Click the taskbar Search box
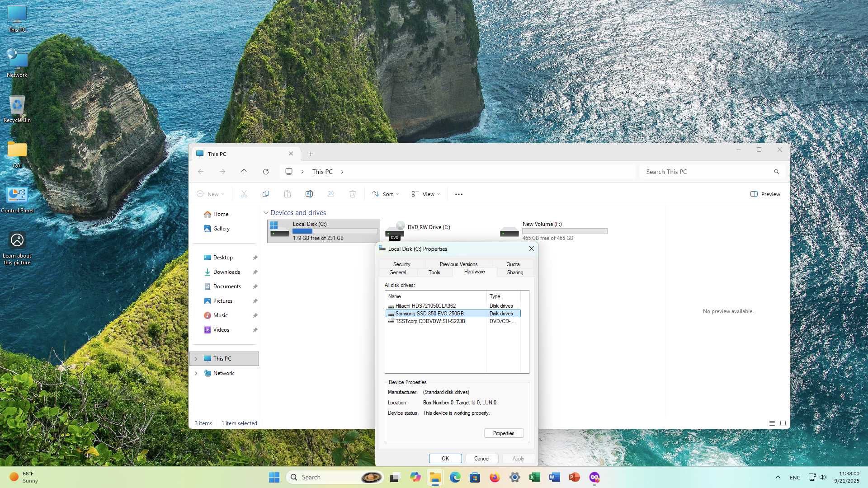The width and height of the screenshot is (868, 488). point(335,477)
